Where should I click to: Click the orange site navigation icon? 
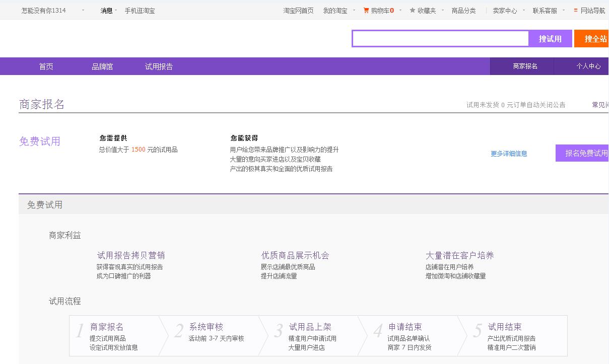(x=576, y=10)
